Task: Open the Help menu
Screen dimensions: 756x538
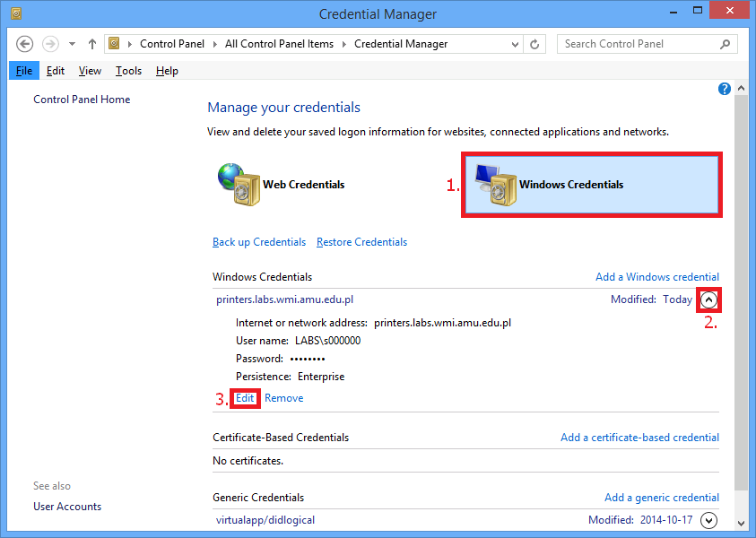Action: pyautogui.click(x=167, y=71)
